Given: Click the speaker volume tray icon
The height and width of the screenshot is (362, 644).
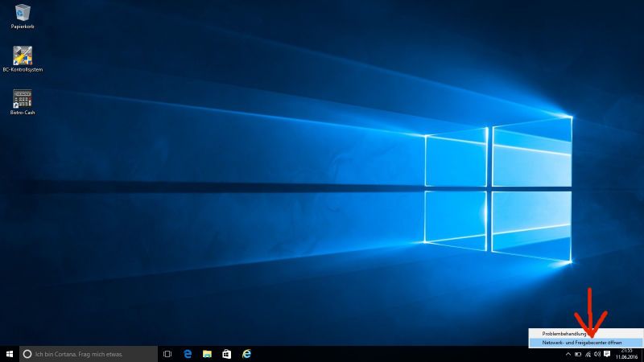Looking at the screenshot, I should pos(597,354).
